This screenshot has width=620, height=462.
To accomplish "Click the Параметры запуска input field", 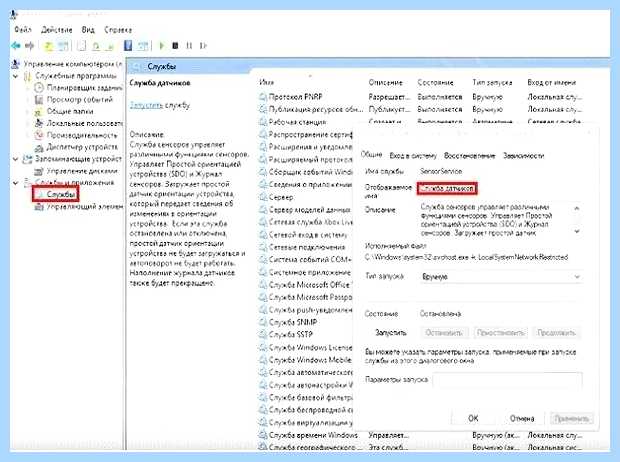I will [507, 381].
